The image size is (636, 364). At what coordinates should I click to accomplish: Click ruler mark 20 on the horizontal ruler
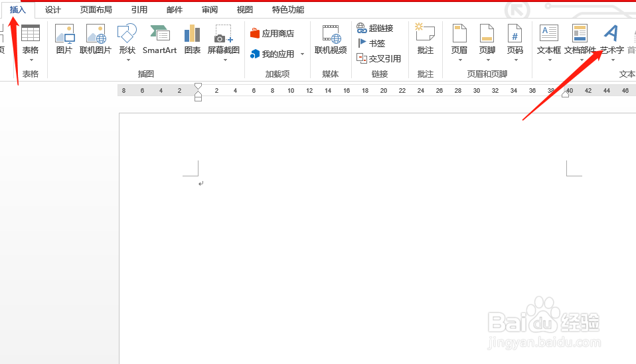coord(383,91)
